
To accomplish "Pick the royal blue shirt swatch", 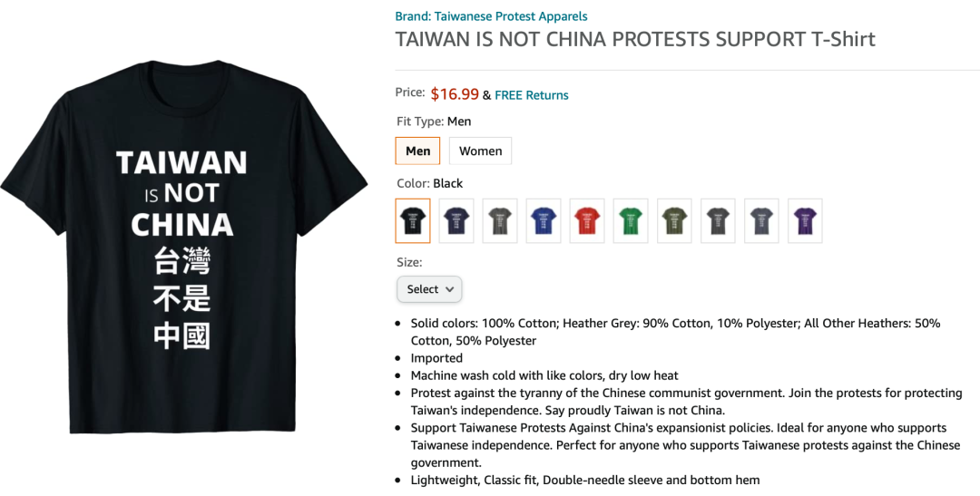I will coord(544,220).
